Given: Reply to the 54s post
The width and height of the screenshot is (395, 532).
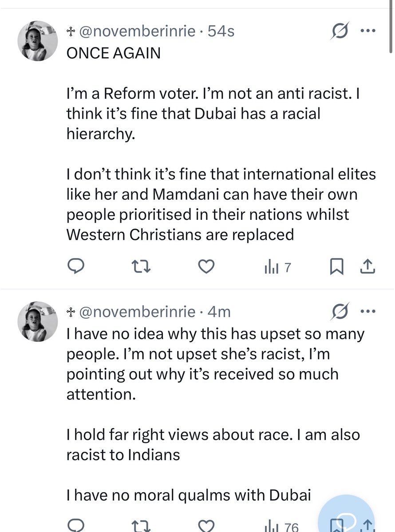Looking at the screenshot, I should 76,266.
